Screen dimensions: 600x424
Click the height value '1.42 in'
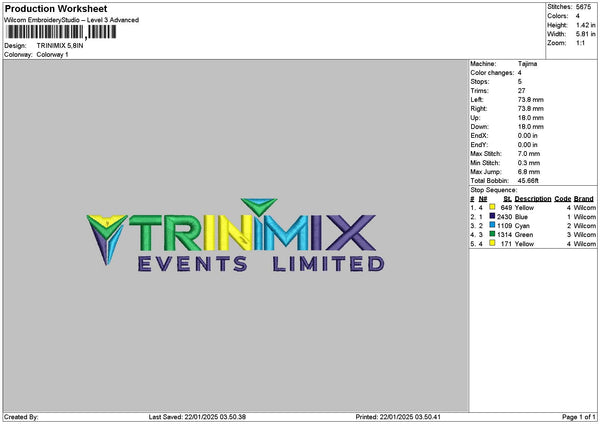(x=585, y=25)
